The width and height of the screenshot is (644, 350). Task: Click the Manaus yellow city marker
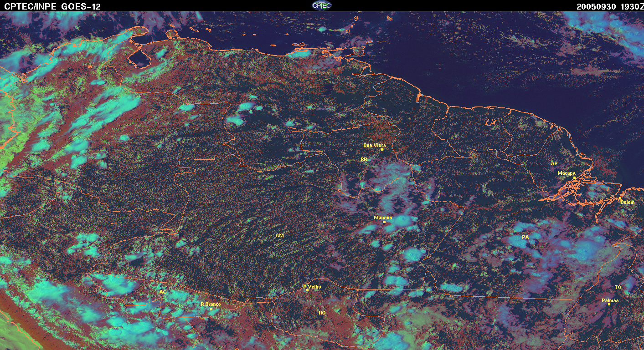click(x=384, y=222)
